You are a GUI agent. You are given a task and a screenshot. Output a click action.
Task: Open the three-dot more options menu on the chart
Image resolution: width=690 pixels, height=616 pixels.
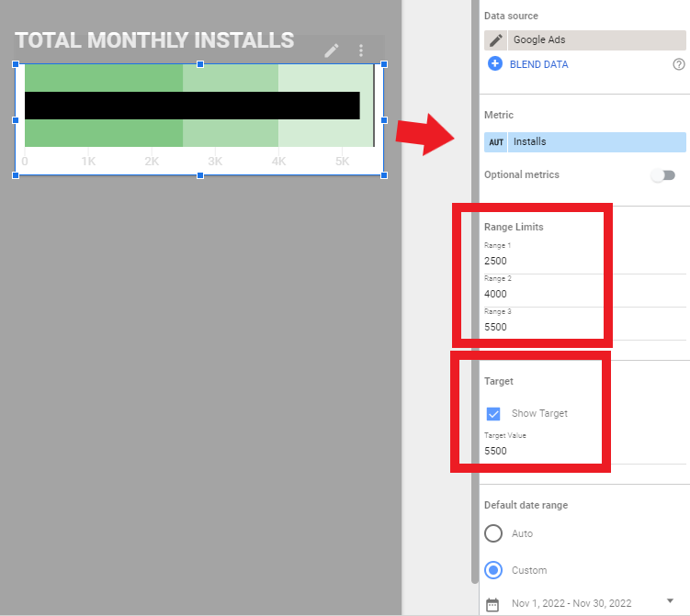tap(361, 50)
